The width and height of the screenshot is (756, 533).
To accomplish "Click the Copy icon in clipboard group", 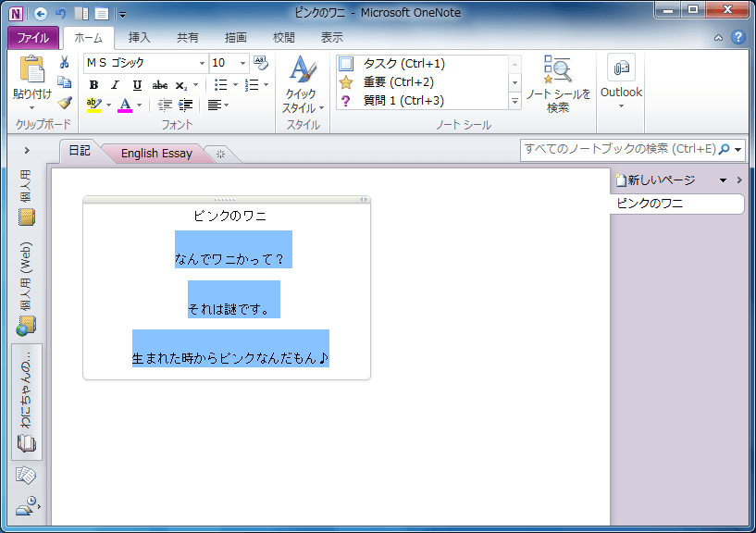I will [x=64, y=82].
